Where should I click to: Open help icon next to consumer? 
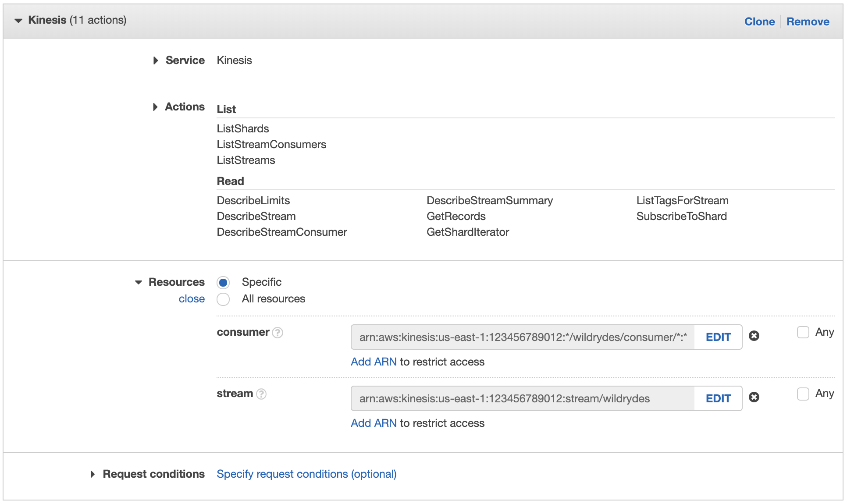(278, 333)
